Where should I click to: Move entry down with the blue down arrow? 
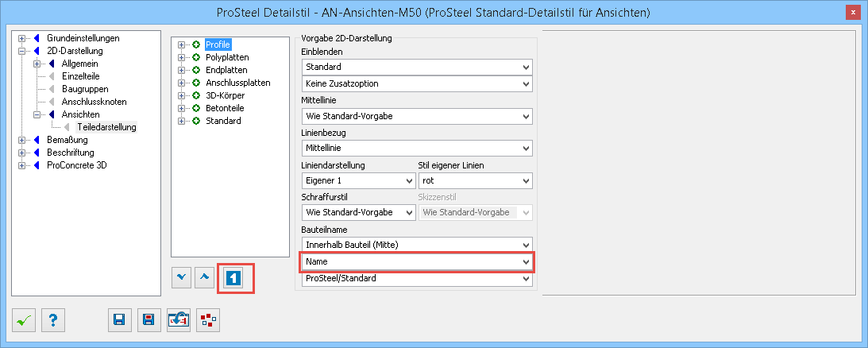pyautogui.click(x=182, y=277)
